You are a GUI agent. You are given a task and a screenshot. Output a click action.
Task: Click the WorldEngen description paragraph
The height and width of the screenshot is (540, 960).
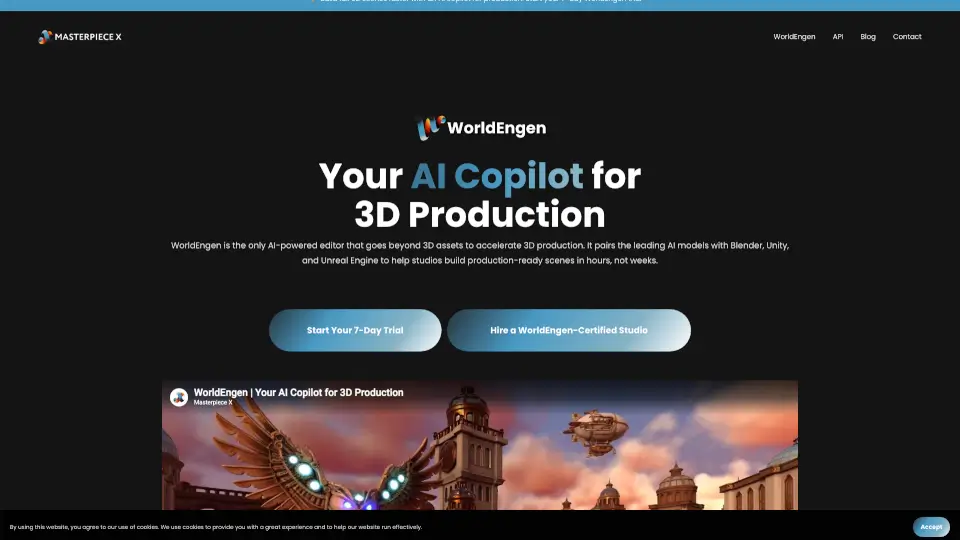480,255
